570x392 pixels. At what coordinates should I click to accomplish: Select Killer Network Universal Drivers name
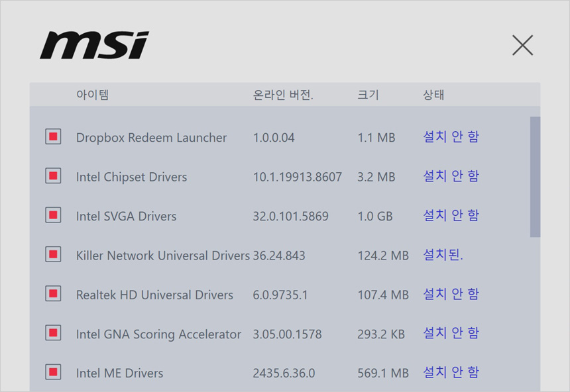coord(163,256)
